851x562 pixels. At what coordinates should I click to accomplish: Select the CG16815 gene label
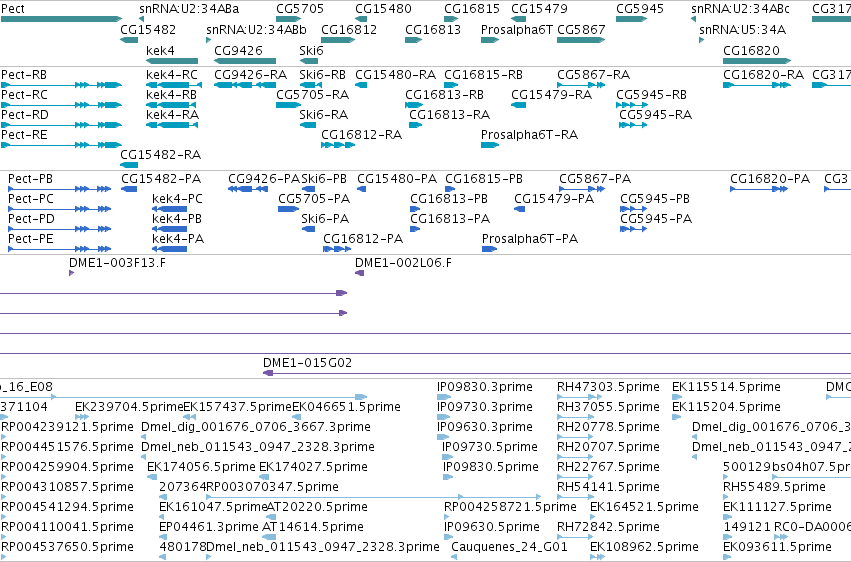click(x=472, y=9)
